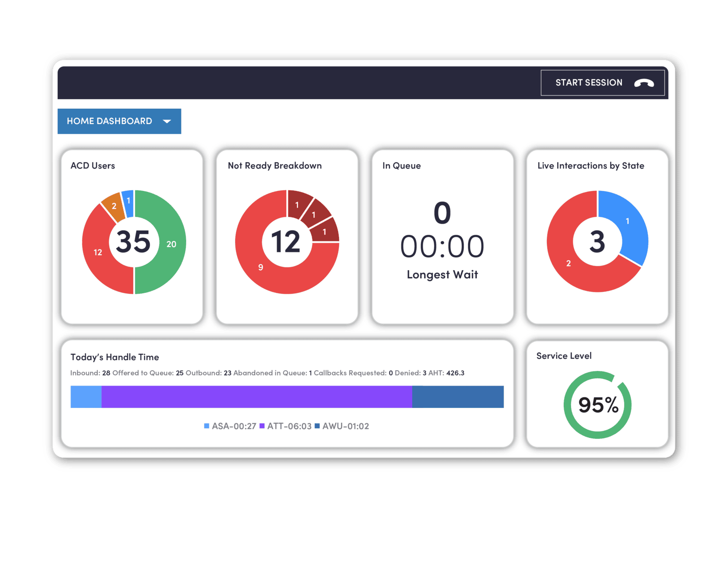Click the light blue ASA bar segment
The width and height of the screenshot is (728, 562).
[86, 397]
